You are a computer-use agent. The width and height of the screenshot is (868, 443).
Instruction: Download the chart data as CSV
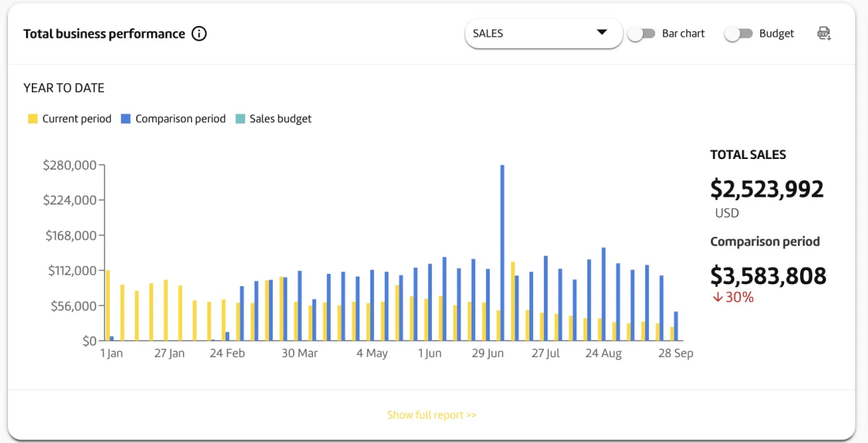pyautogui.click(x=824, y=33)
